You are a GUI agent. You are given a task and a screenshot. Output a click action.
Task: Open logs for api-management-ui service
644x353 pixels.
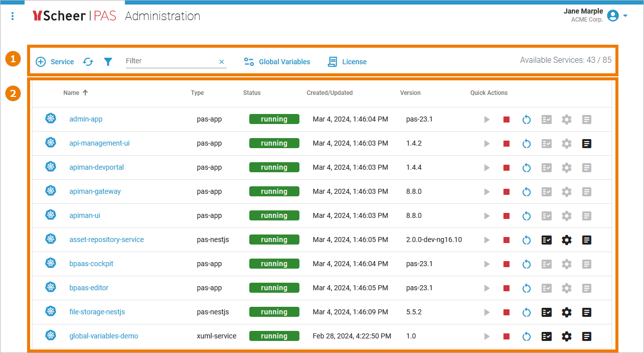[x=586, y=143]
